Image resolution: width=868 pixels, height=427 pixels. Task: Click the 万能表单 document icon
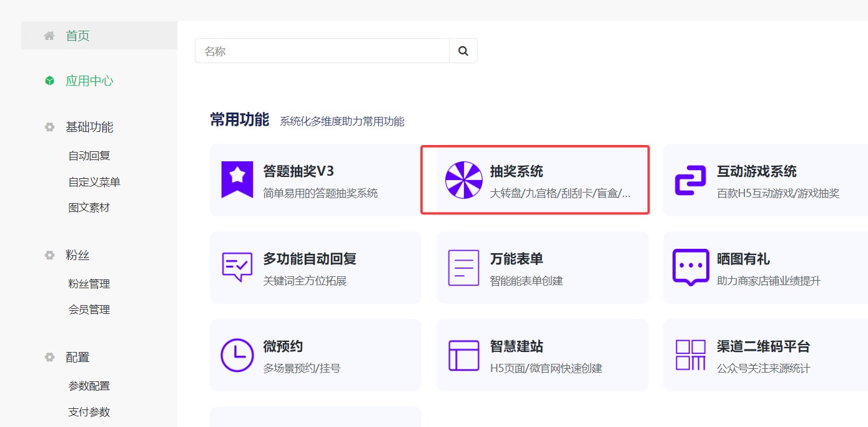pyautogui.click(x=463, y=268)
